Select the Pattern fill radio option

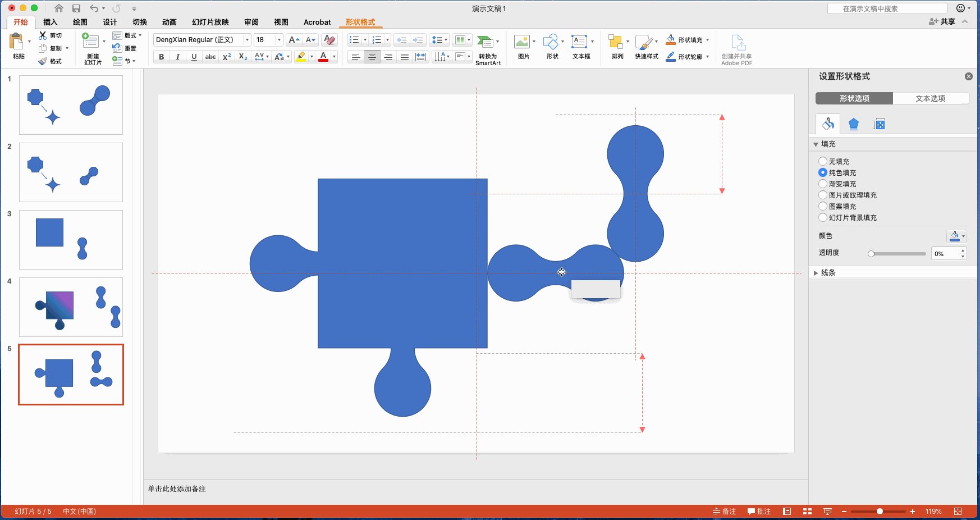tap(823, 206)
